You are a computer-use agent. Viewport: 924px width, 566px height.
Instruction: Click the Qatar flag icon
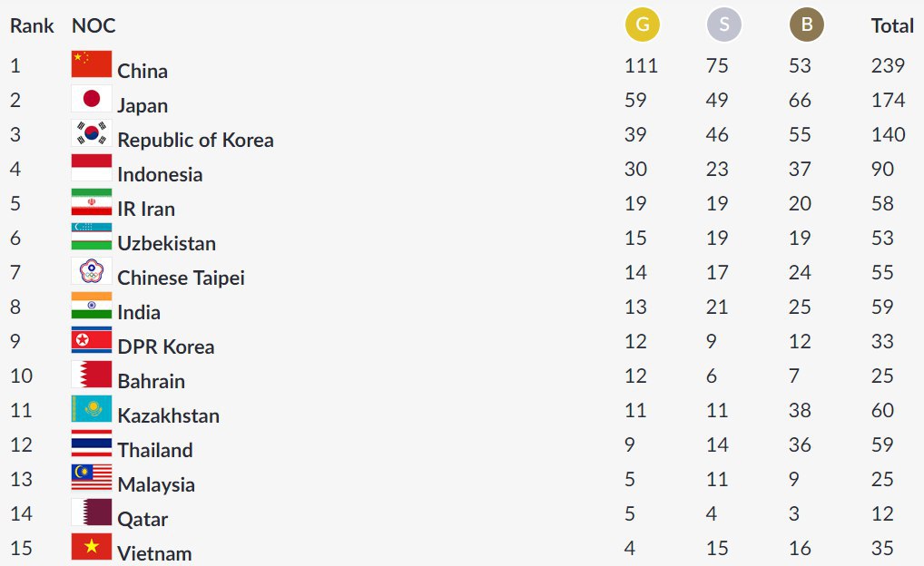tap(92, 512)
